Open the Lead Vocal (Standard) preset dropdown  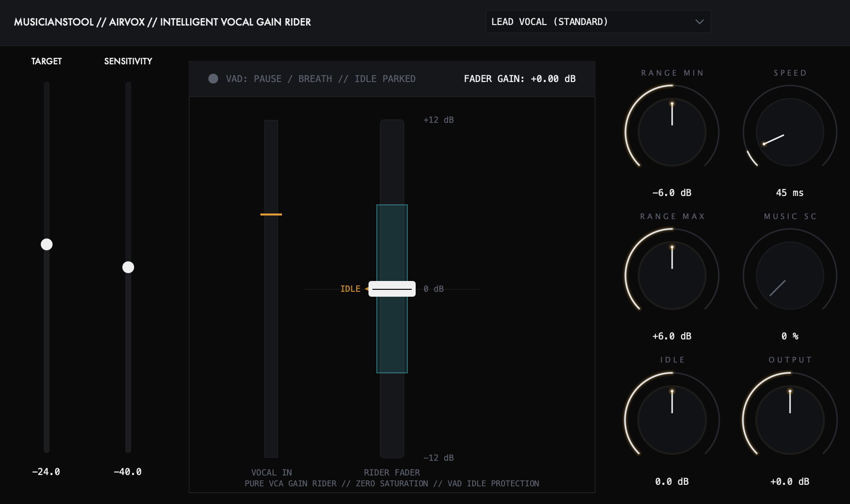pos(598,22)
